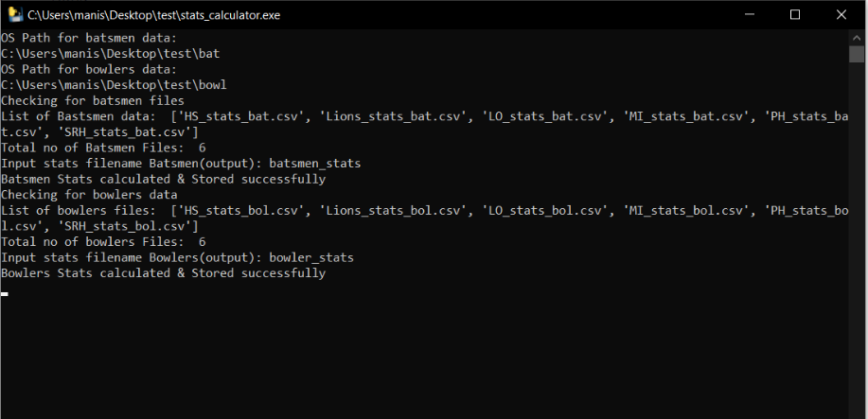This screenshot has height=419, width=868.
Task: Click 'Total no of bowlers Files: 6' line
Action: (103, 242)
